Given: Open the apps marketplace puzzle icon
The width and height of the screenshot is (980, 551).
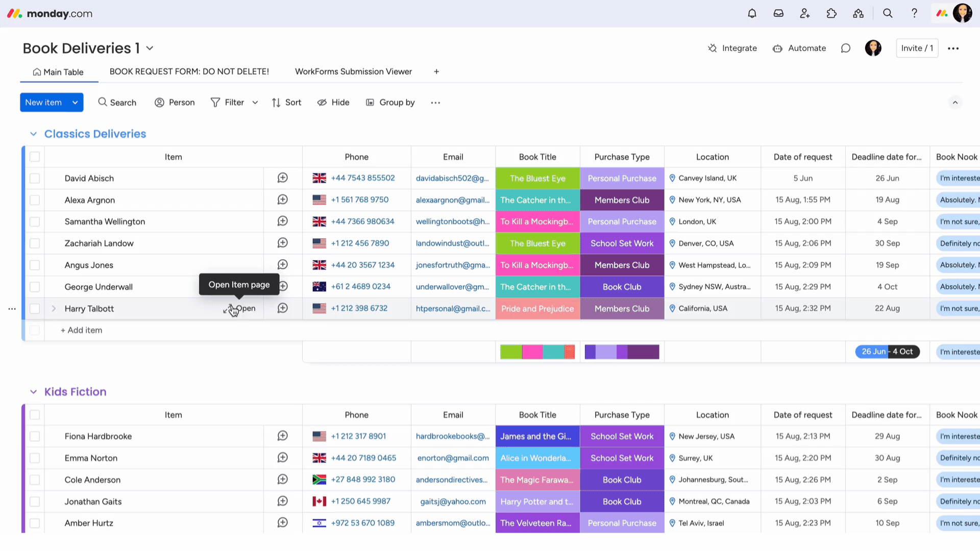Looking at the screenshot, I should 831,14.
